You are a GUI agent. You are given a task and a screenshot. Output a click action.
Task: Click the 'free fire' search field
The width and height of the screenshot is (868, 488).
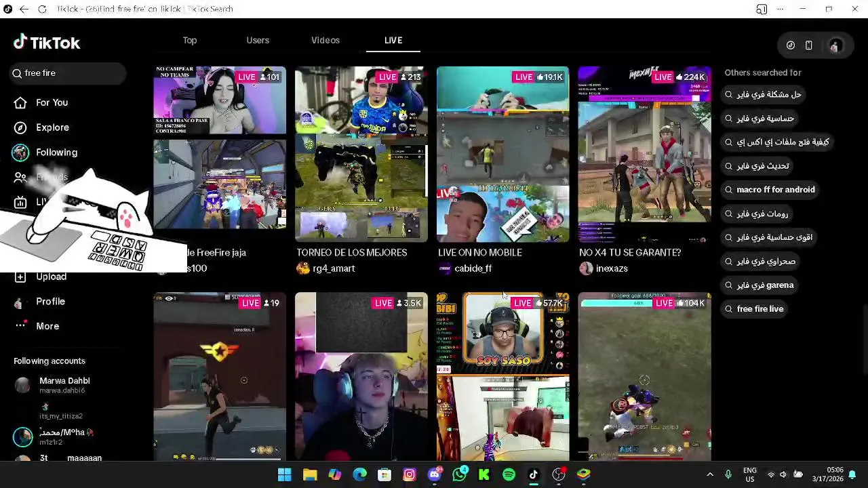pos(68,73)
